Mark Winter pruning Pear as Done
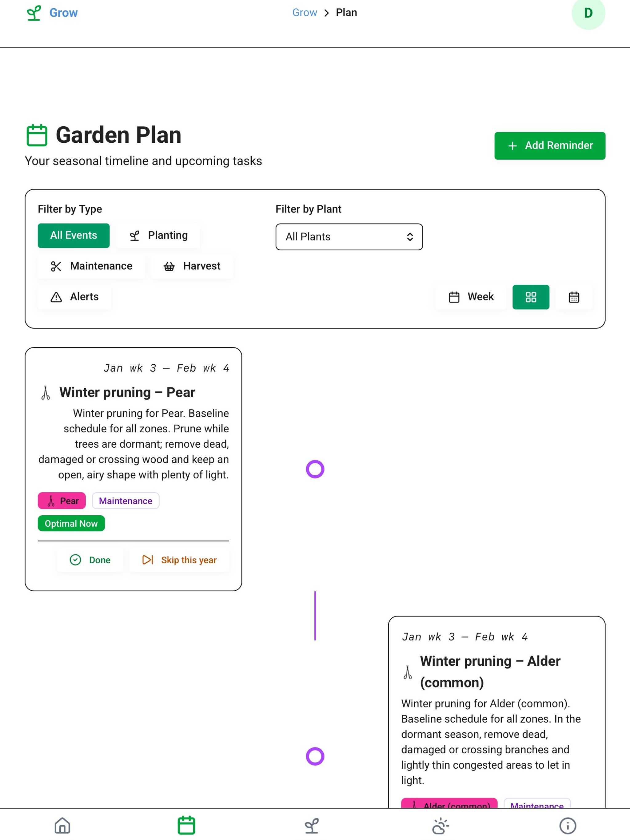Image resolution: width=630 pixels, height=840 pixels. point(90,560)
